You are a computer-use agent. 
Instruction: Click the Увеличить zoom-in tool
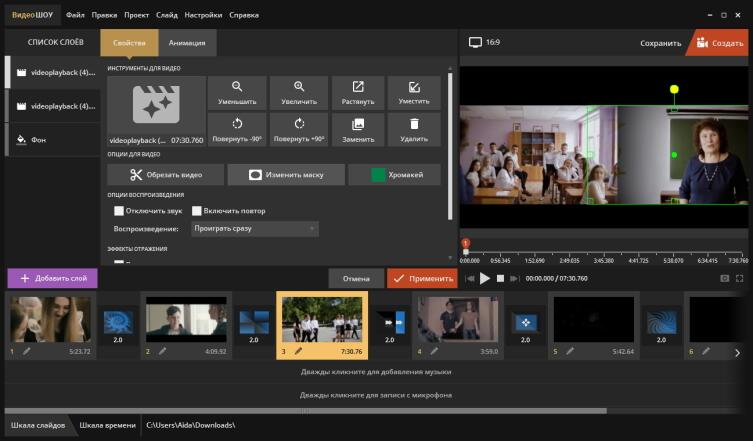(299, 93)
